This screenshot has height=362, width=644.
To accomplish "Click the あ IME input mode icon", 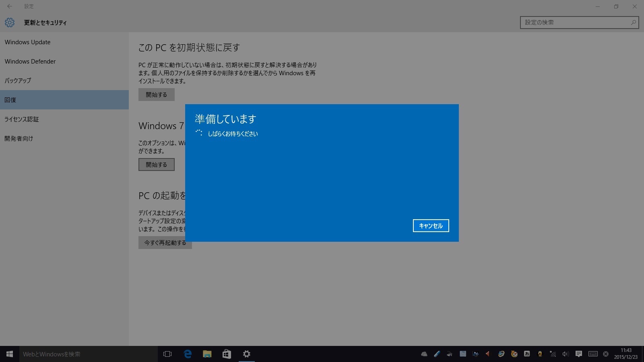I will (x=527, y=354).
